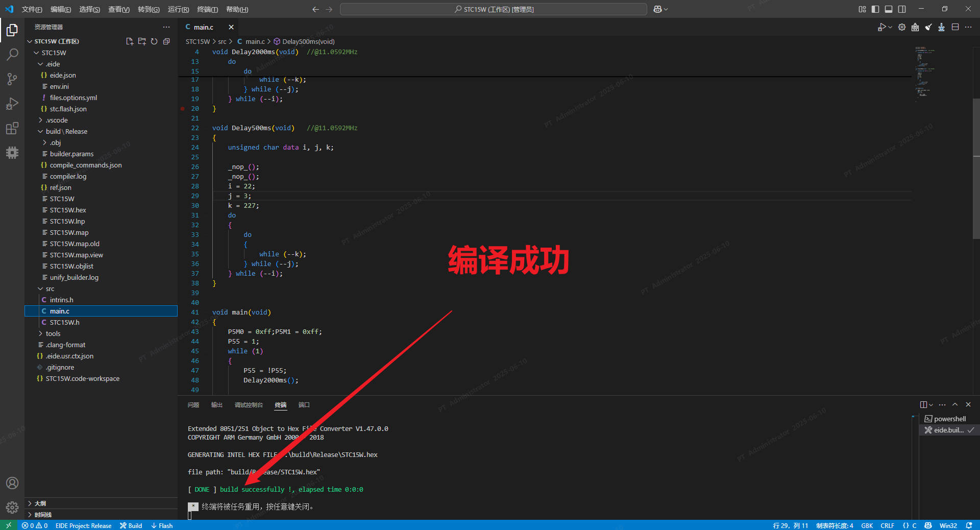Viewport: 980px width, 530px height.
Task: Click the GBK encoding in status bar
Action: [867, 525]
